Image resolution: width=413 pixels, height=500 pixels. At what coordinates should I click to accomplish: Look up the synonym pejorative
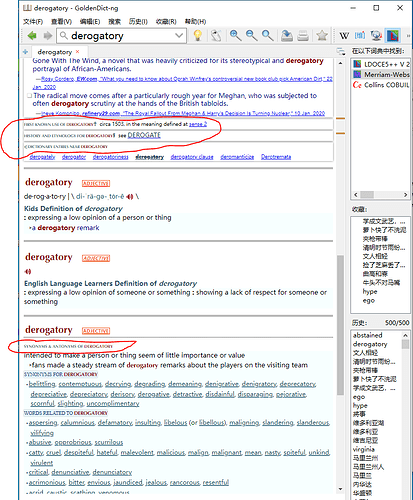click(x=291, y=394)
